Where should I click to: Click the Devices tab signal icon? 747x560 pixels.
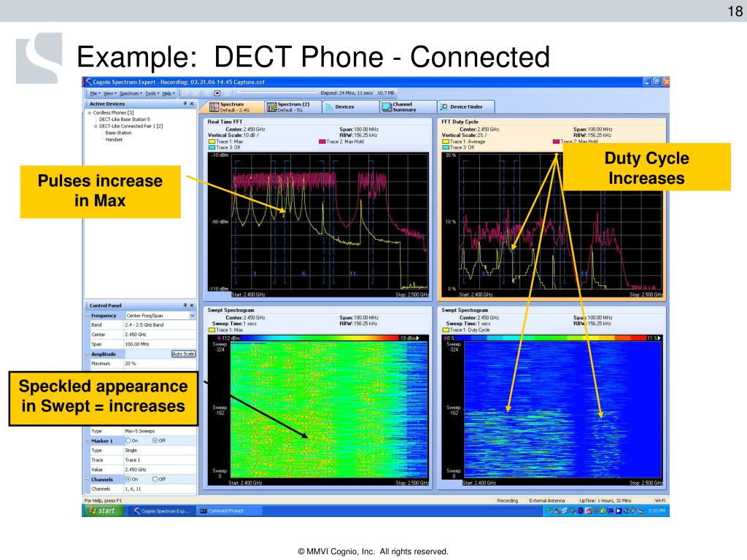pyautogui.click(x=329, y=107)
